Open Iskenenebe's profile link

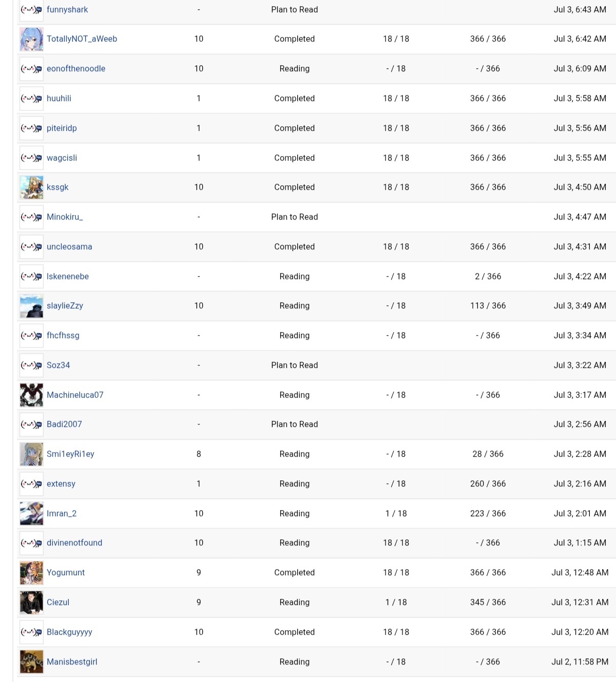[x=68, y=277]
